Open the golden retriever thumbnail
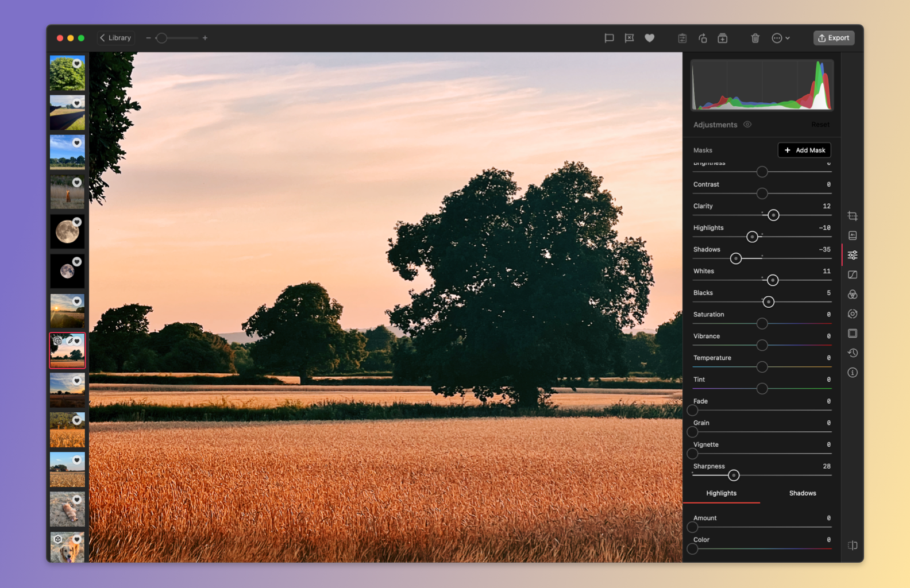Viewport: 910px width, 588px height. tap(67, 547)
